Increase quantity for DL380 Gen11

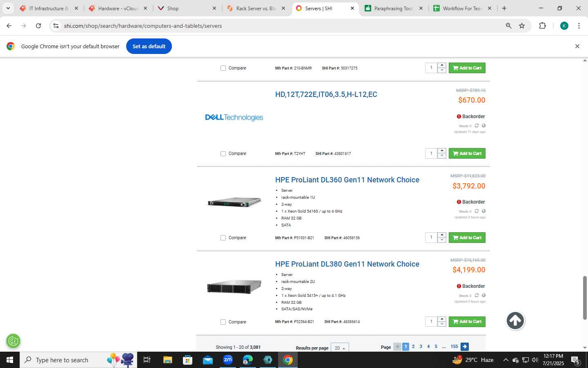click(x=442, y=319)
